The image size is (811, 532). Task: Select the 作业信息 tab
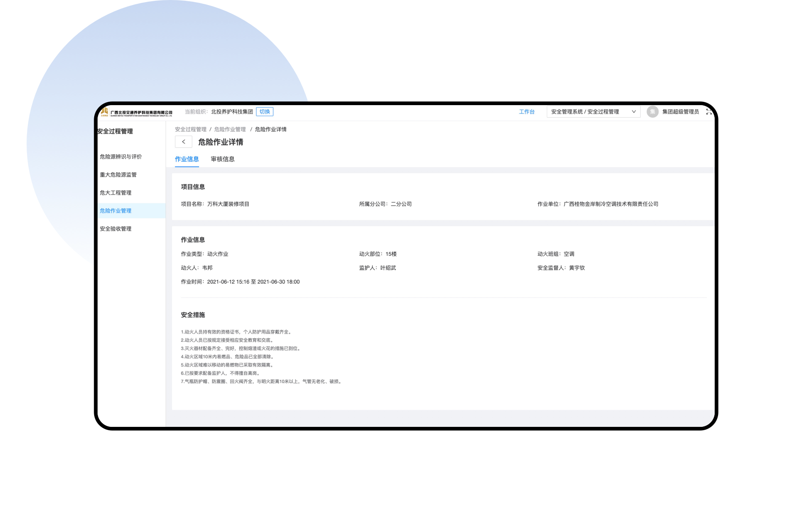pos(187,159)
